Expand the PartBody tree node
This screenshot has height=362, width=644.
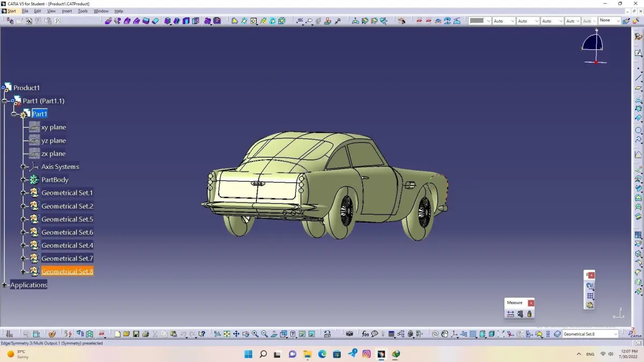[23, 180]
